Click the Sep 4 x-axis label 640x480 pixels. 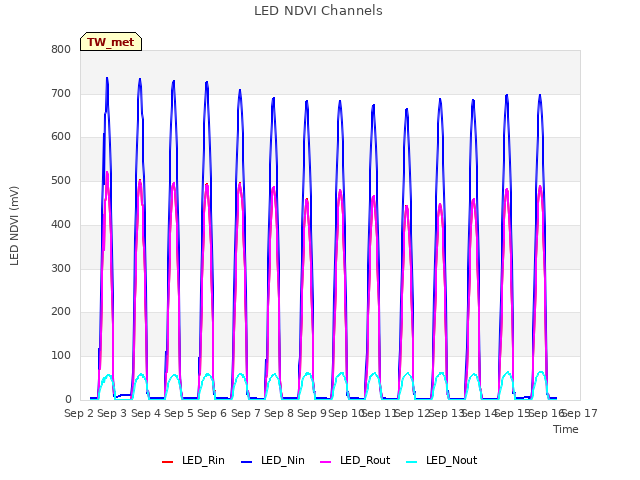pyautogui.click(x=146, y=413)
